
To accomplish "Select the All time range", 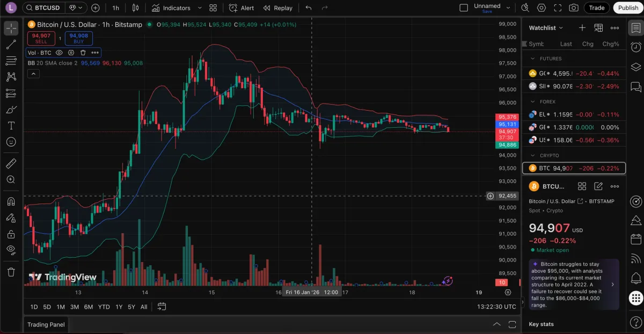I will [x=144, y=307].
